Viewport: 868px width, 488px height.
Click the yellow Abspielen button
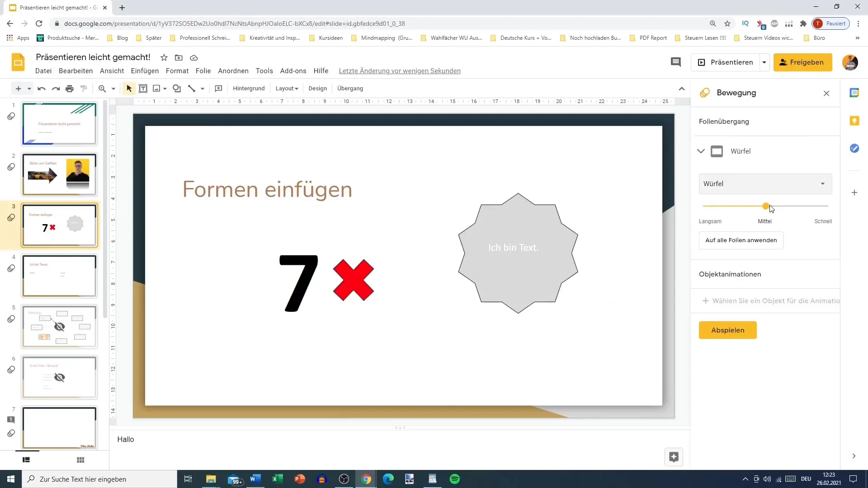[x=727, y=330]
